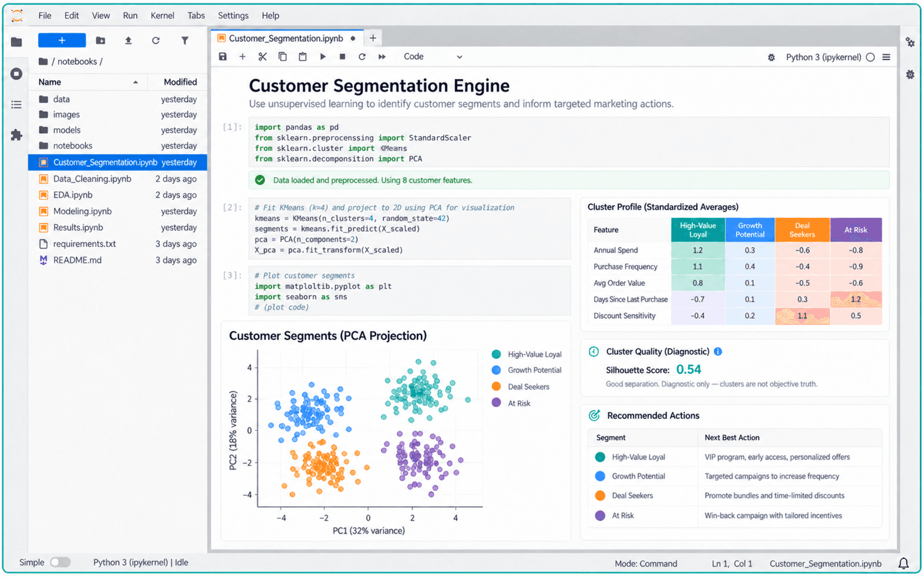Open the File menu
924x578 pixels.
coord(45,16)
